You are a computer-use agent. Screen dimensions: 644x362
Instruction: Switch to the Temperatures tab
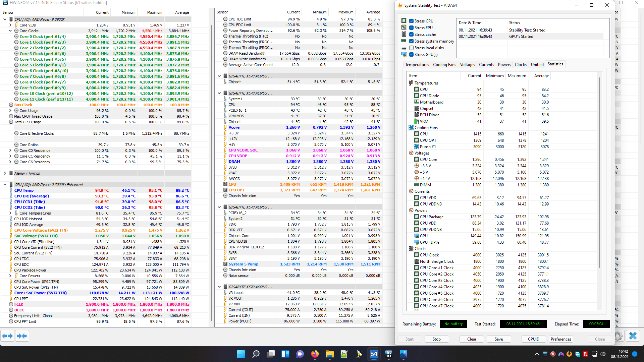[417, 65]
